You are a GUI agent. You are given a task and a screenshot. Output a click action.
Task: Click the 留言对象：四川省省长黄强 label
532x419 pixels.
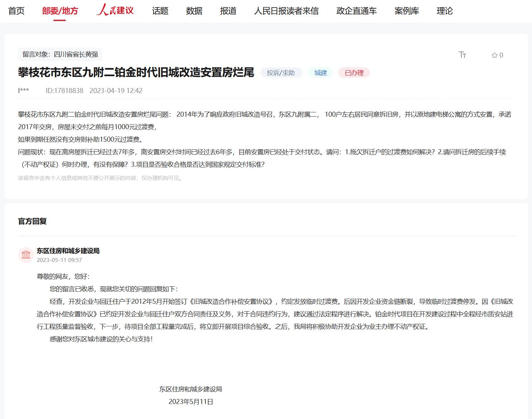pos(60,54)
